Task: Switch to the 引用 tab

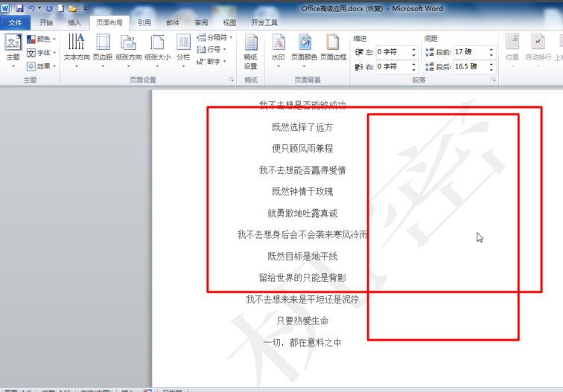Action: coord(144,22)
